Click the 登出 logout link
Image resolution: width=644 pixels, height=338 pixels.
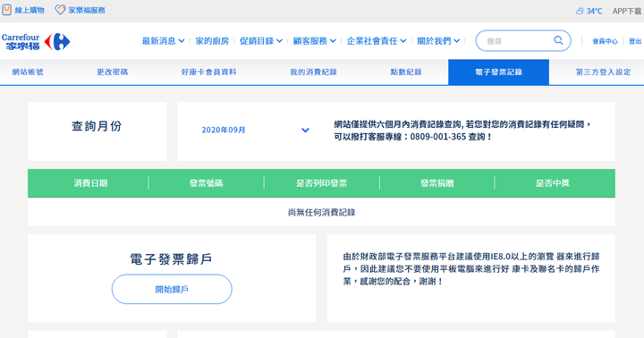(x=635, y=41)
